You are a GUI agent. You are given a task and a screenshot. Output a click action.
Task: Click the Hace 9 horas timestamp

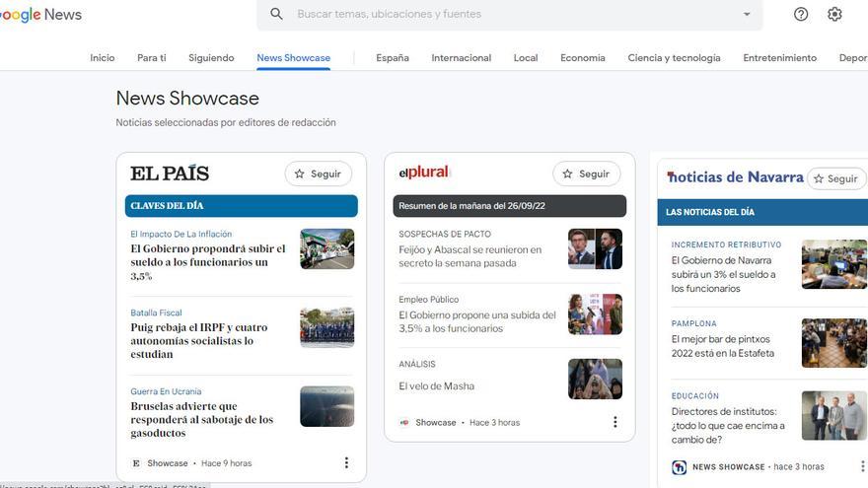pos(227,463)
